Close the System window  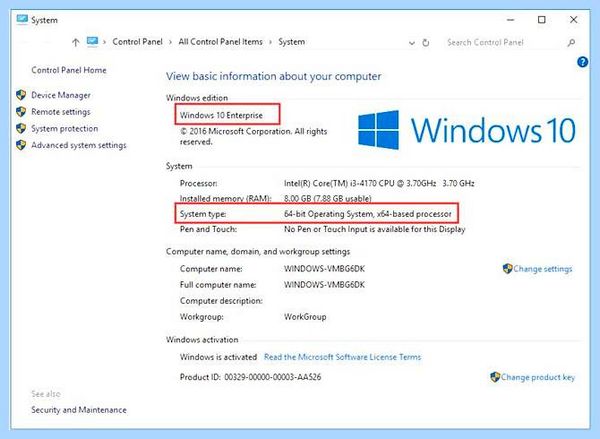pos(573,20)
